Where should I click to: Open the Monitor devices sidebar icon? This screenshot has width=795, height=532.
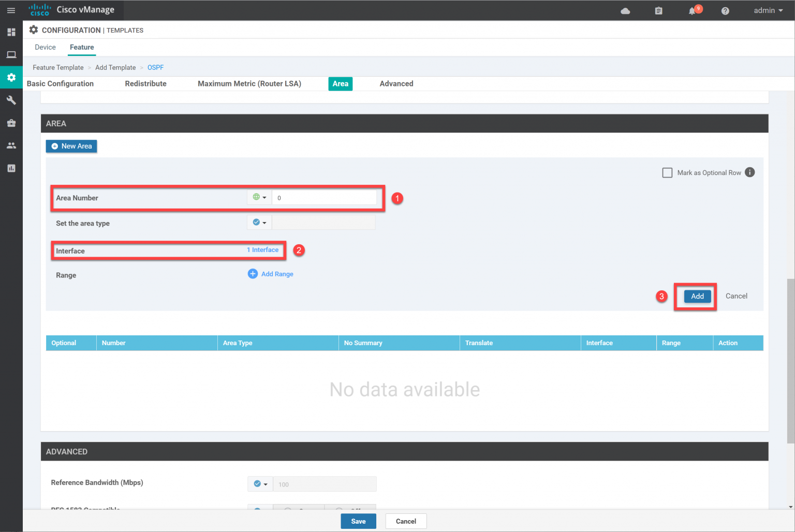coord(11,54)
